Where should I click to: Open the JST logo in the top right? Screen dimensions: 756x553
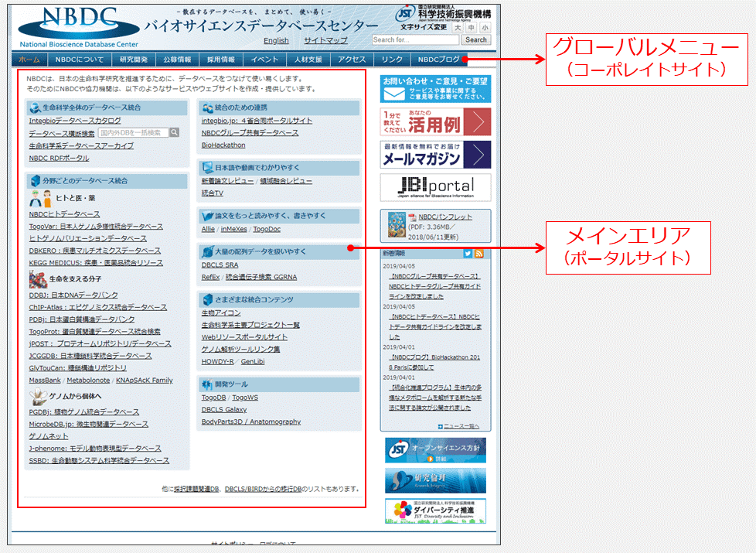pos(404,15)
